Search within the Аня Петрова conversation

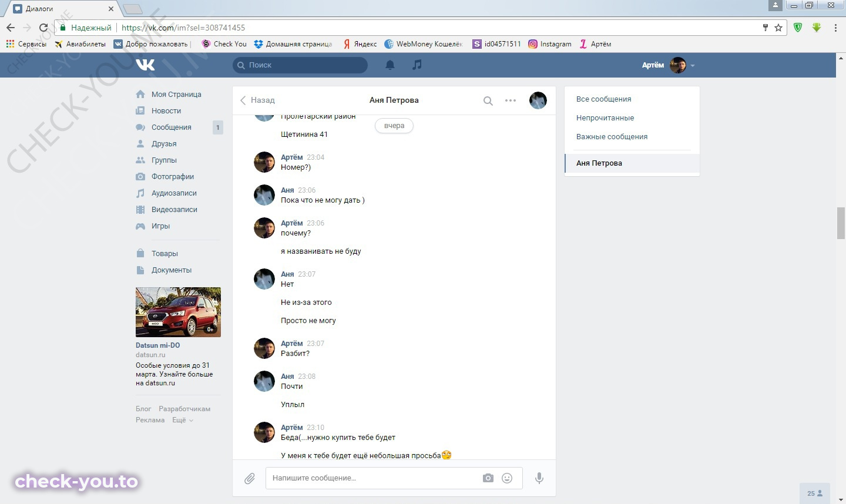pos(488,100)
